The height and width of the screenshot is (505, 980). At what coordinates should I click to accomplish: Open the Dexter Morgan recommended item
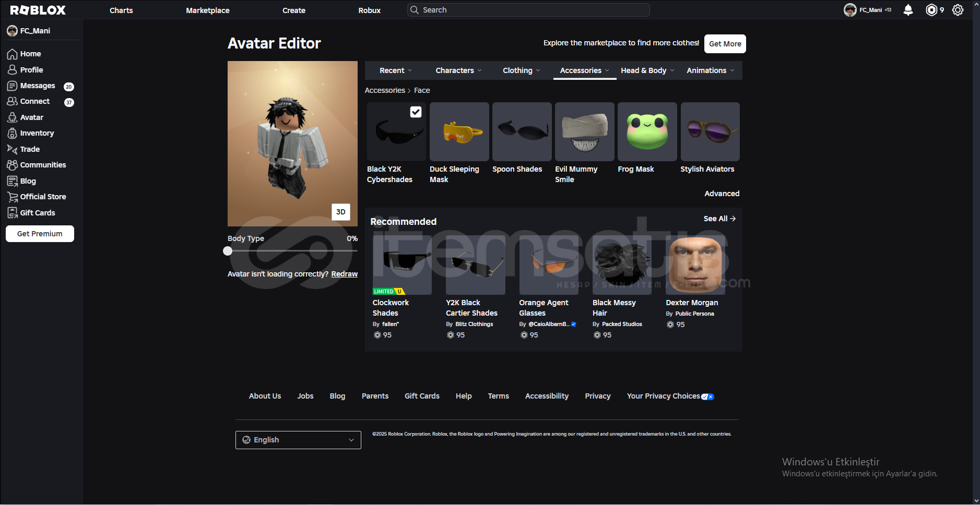point(695,265)
